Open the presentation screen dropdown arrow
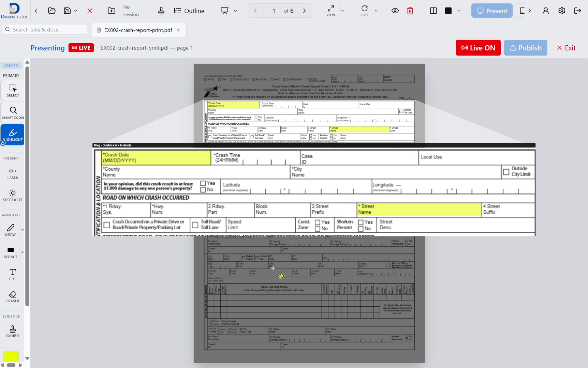Screen dimensions: 588x368 (x=235, y=11)
